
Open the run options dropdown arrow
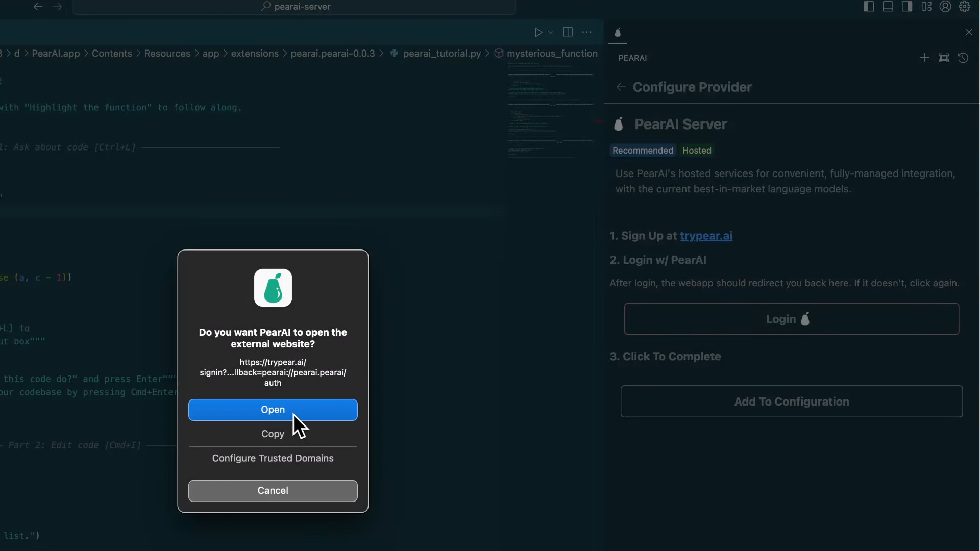coord(551,32)
